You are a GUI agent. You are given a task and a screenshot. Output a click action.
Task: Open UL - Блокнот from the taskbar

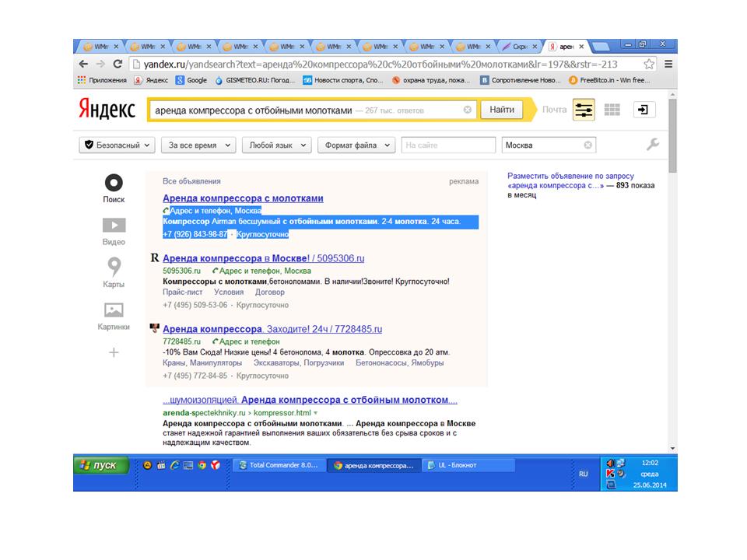click(x=468, y=465)
